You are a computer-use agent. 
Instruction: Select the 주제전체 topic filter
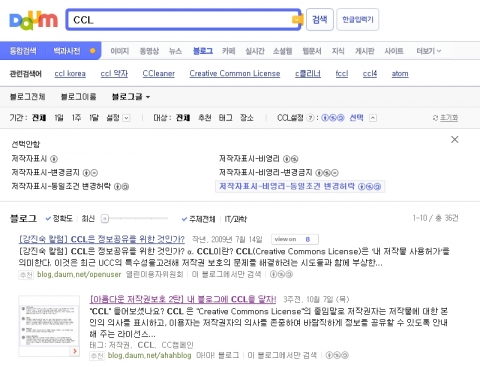tap(199, 219)
